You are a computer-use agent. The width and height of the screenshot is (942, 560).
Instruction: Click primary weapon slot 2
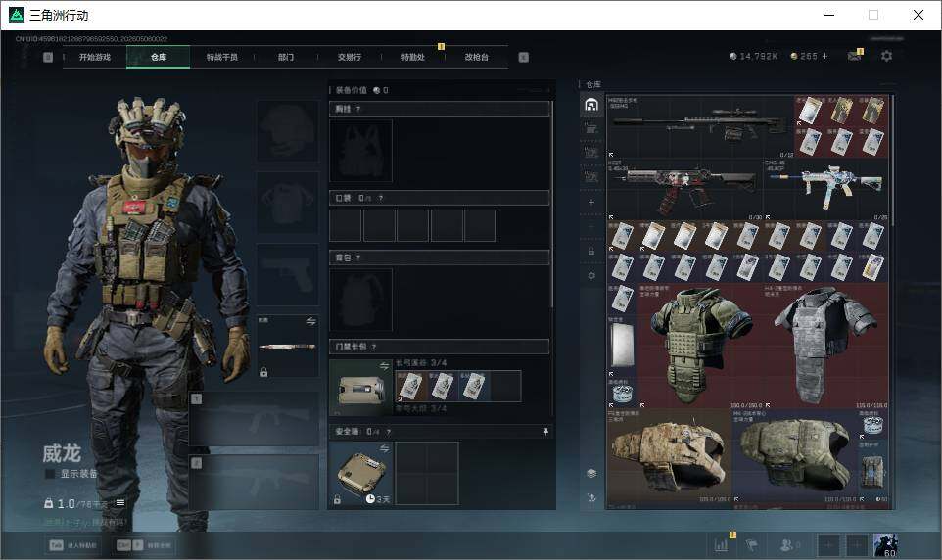[255, 482]
